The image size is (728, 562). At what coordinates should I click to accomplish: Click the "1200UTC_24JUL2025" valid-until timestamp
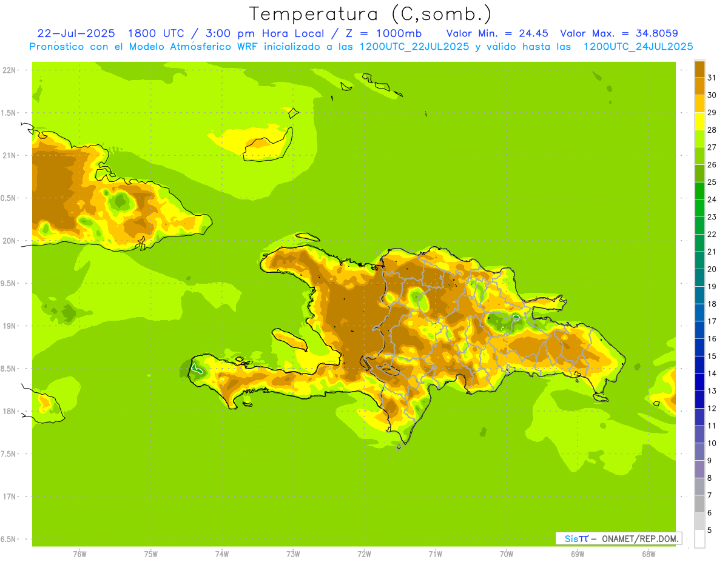[638, 47]
